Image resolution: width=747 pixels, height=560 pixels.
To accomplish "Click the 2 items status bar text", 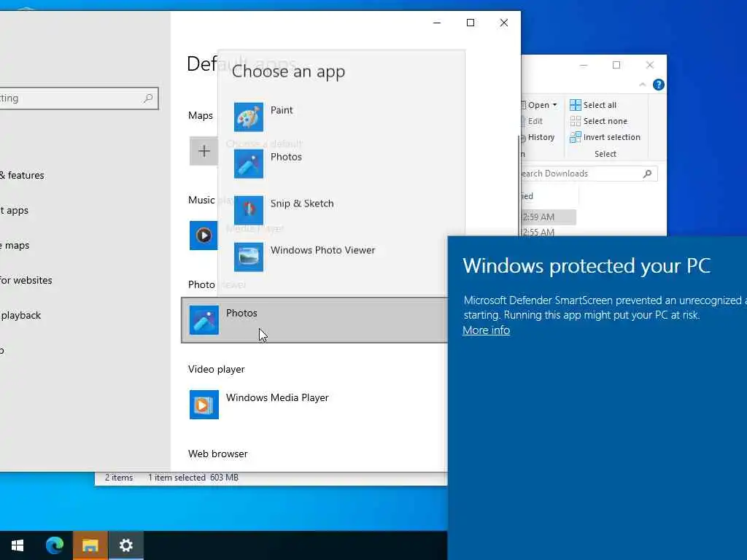I will pos(119,477).
